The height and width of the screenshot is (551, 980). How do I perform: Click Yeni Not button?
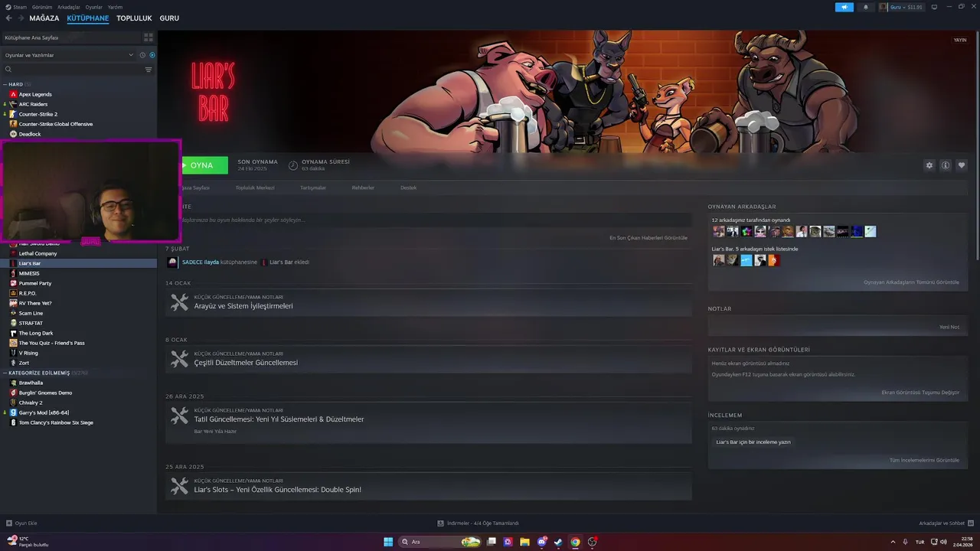tap(949, 327)
